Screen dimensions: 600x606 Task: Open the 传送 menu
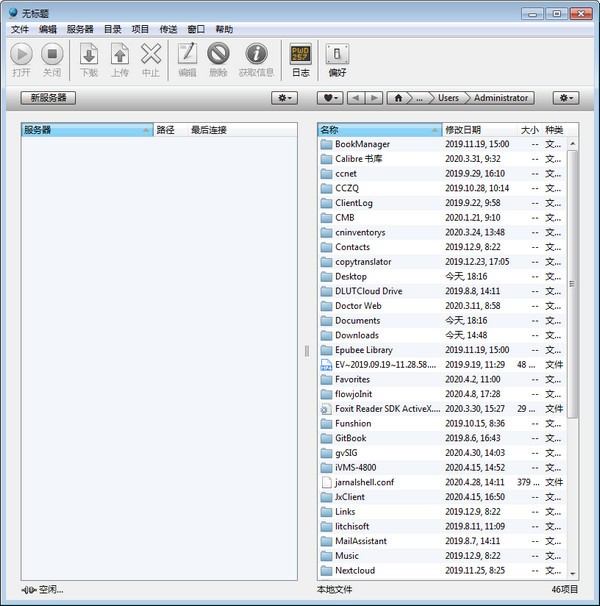click(x=168, y=29)
